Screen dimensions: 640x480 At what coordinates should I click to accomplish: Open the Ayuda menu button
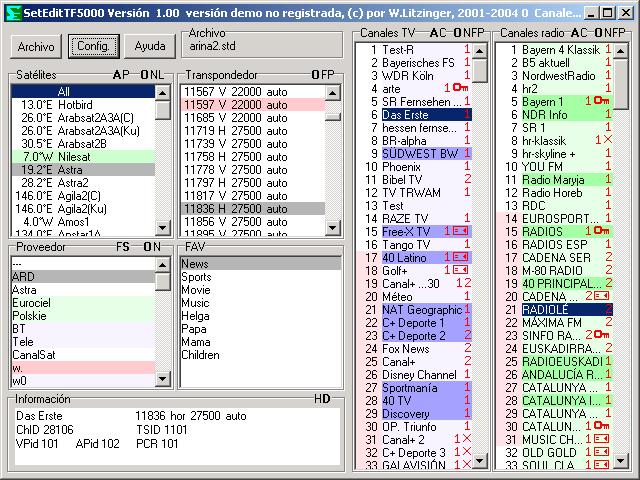[150, 46]
